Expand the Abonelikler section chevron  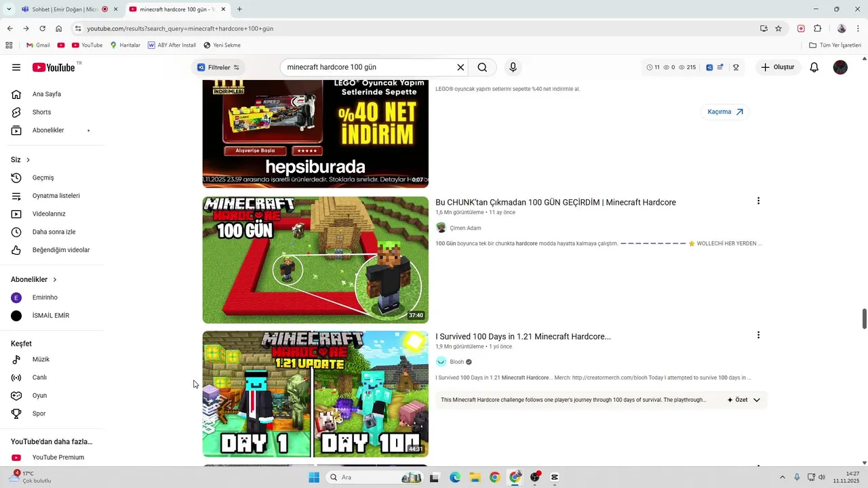[55, 279]
